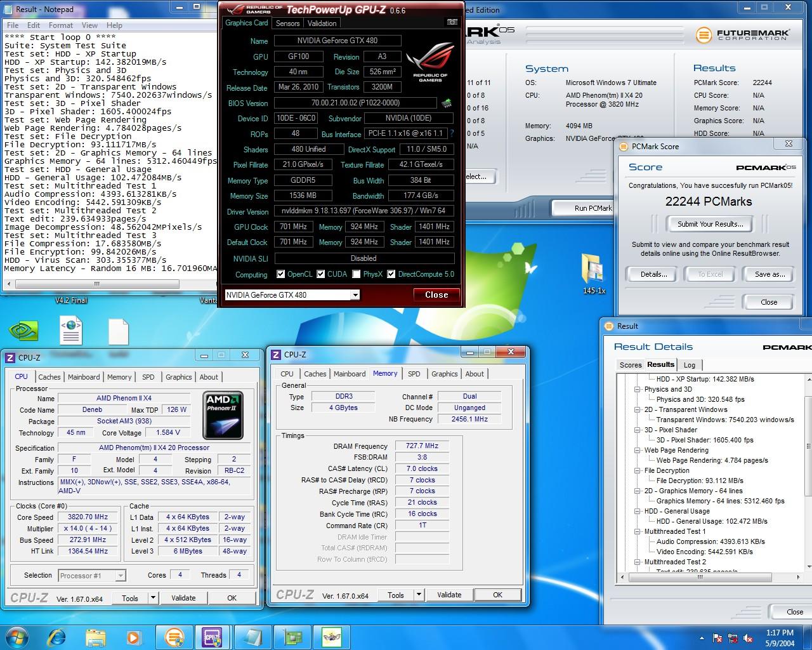
Task: Collapse the 3D - Pixel Shader node
Action: click(638, 430)
